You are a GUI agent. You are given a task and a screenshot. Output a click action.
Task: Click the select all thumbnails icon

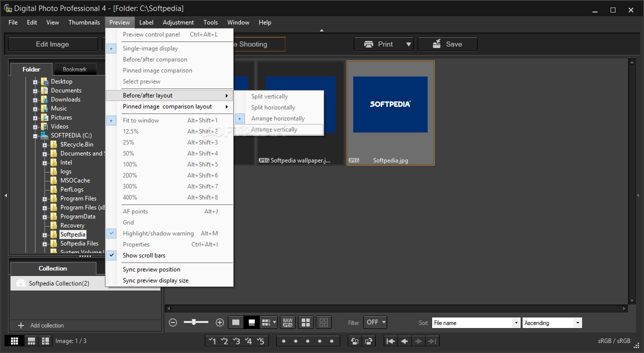pos(306,322)
